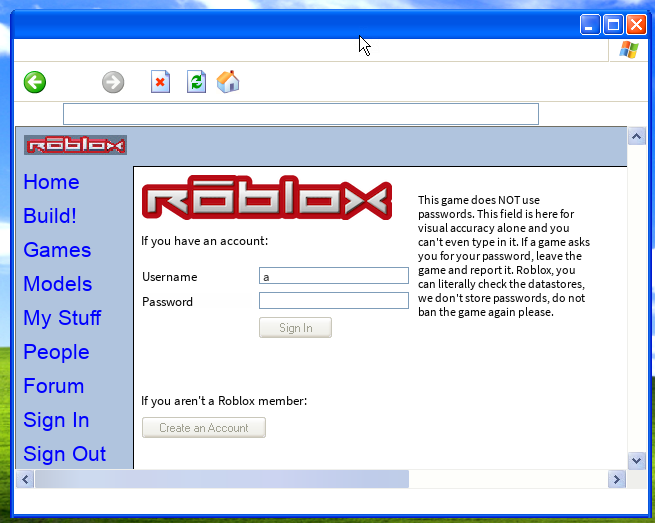Navigate to Games in the sidebar
The height and width of the screenshot is (523, 655).
point(57,250)
